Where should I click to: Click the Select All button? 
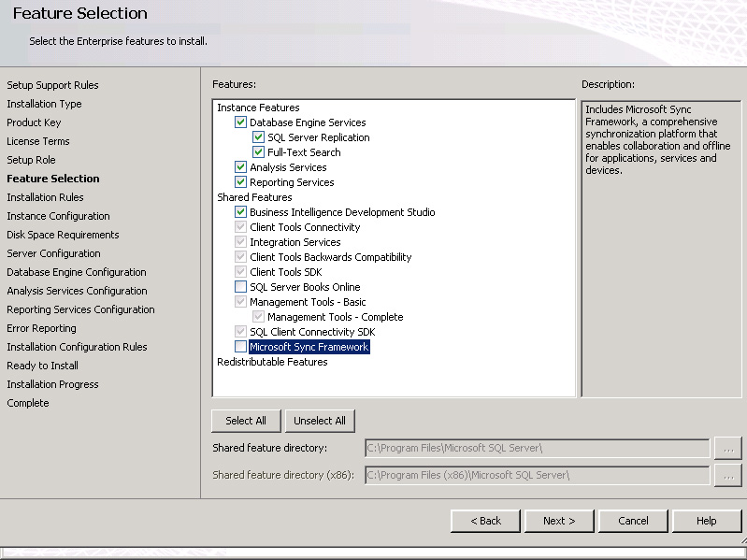(246, 421)
